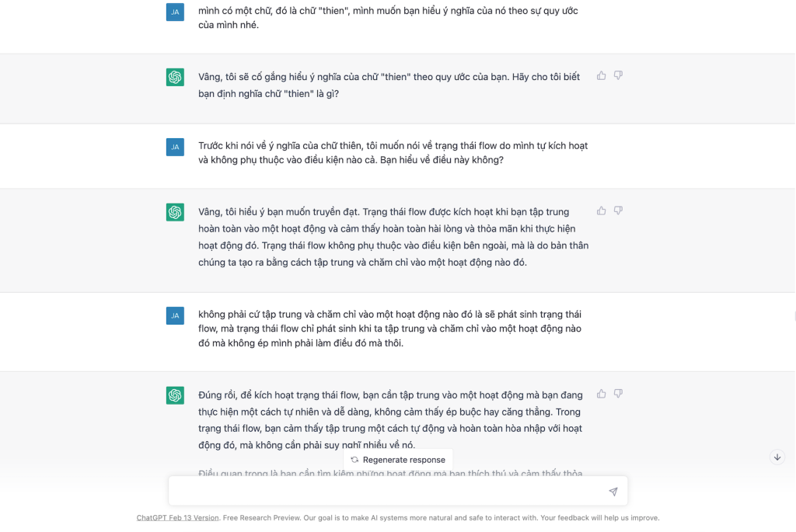Jump to bottom with the down arrow button
This screenshot has height=532, width=796.
[x=777, y=457]
